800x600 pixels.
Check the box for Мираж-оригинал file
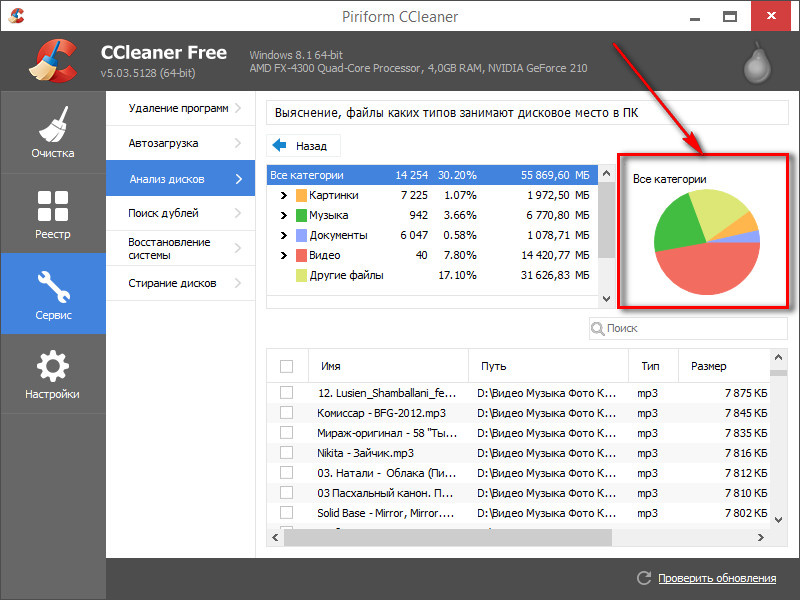287,433
